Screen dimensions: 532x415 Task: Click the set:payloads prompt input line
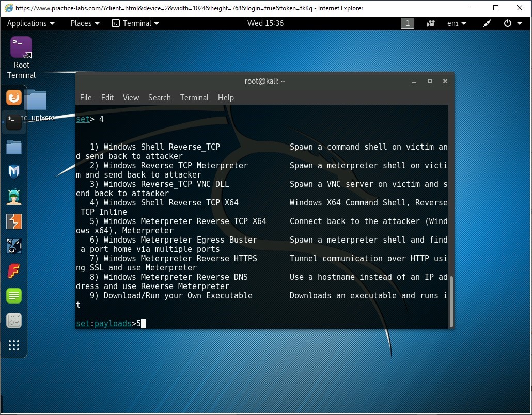click(111, 324)
